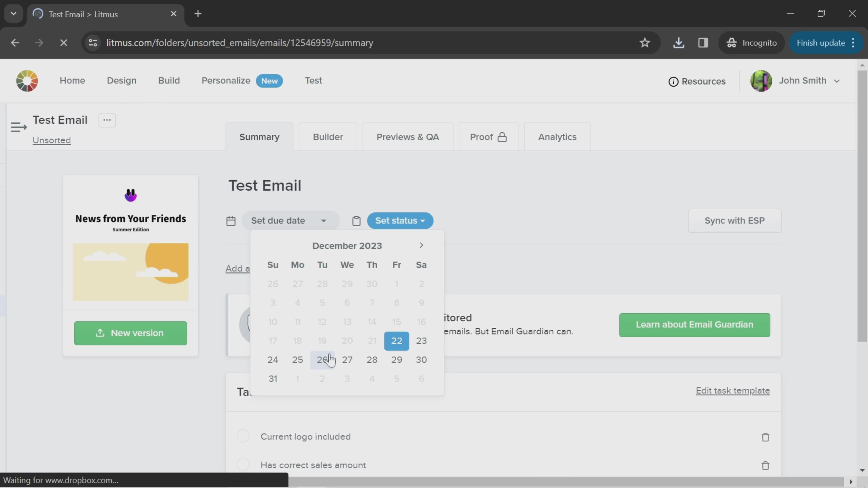This screenshot has width=868, height=488.
Task: Click the calendar/due date icon
Action: click(231, 221)
